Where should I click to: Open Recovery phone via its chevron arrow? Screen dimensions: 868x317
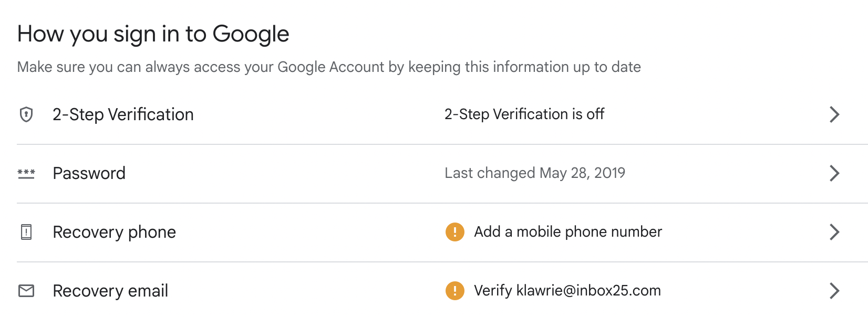tap(834, 232)
